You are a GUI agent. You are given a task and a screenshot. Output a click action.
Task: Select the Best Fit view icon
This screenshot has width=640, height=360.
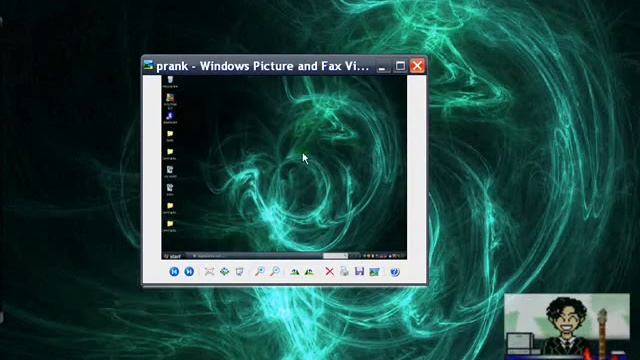(x=209, y=271)
